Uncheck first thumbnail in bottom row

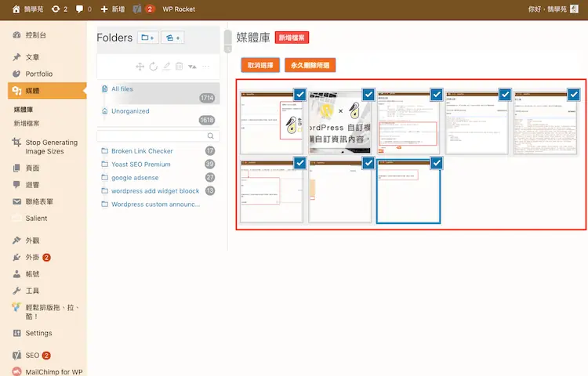click(x=300, y=163)
